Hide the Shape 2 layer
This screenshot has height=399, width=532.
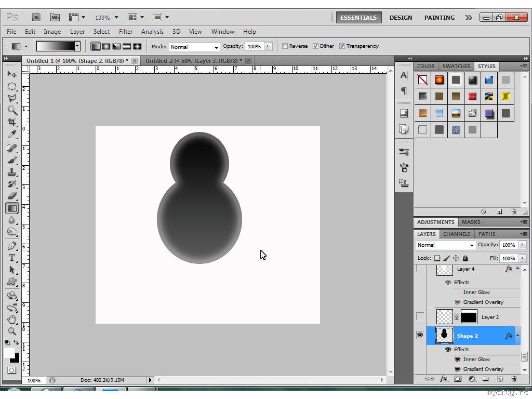[x=420, y=336]
